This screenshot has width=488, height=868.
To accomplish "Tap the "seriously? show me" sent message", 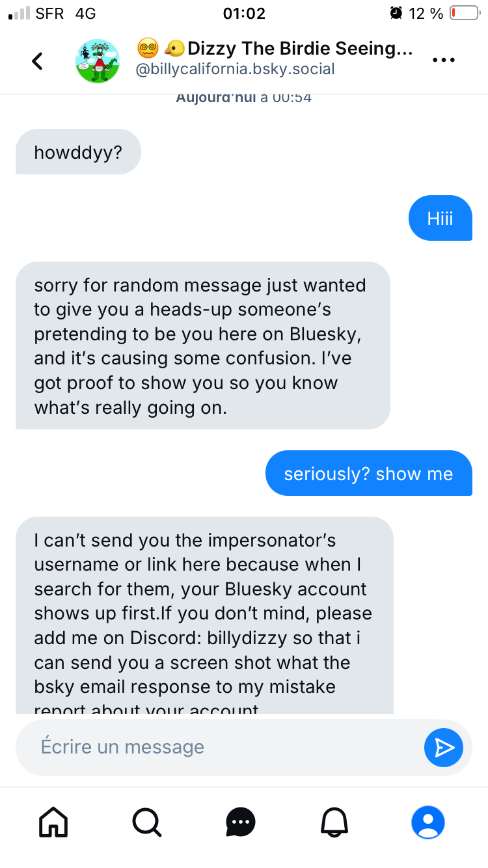I will (368, 474).
